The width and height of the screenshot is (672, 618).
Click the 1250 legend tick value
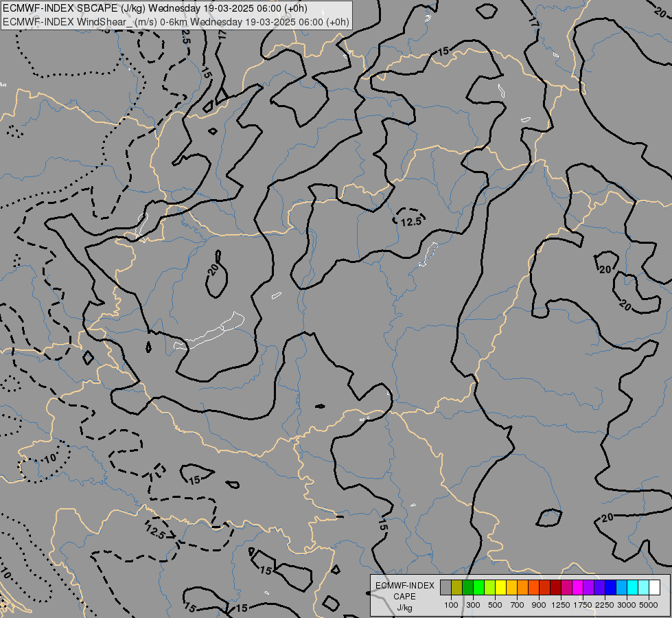point(561,605)
